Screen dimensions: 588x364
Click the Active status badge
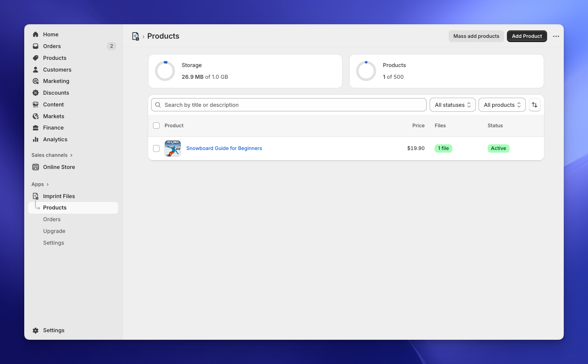point(499,148)
